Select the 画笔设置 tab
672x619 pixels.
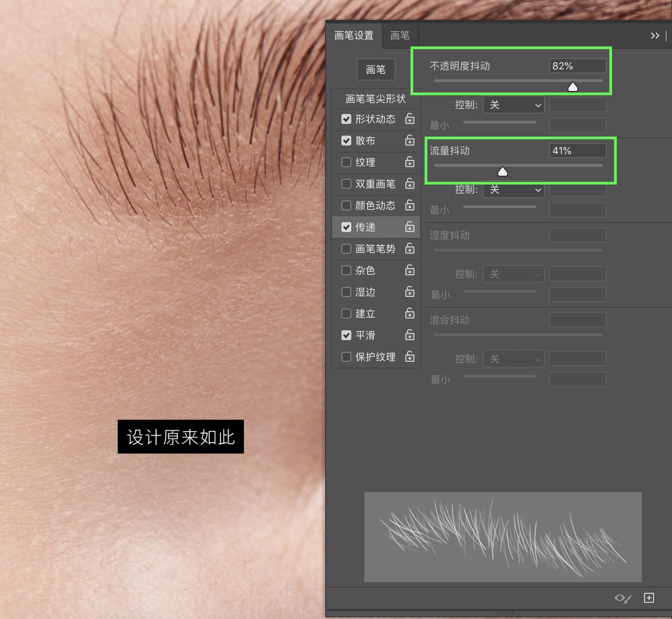[x=354, y=36]
